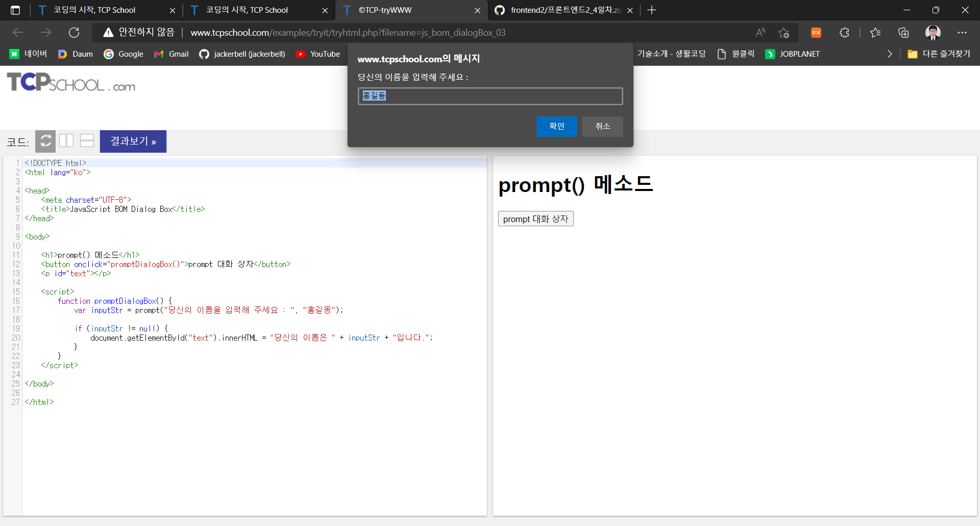Click code line containing 'if (inputStr != null)'
The height and width of the screenshot is (526, 980).
click(121, 328)
